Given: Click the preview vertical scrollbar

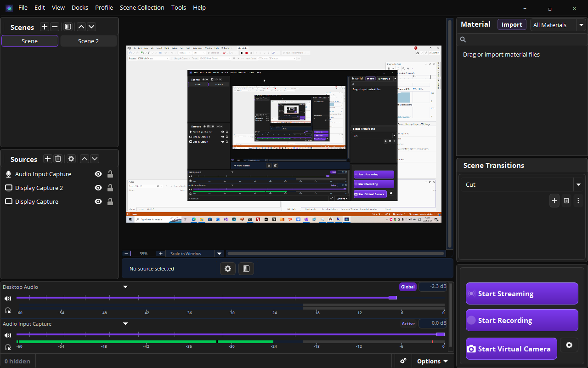Looking at the screenshot, I should point(450,133).
